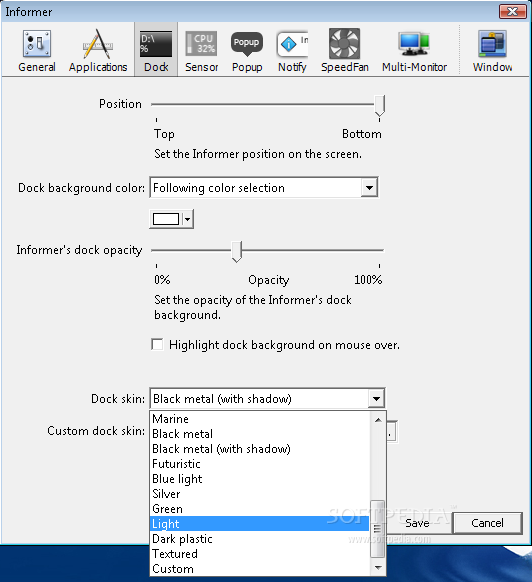Image resolution: width=532 pixels, height=582 pixels.
Task: Click the skin list scrollbar thumb
Action: [x=378, y=529]
